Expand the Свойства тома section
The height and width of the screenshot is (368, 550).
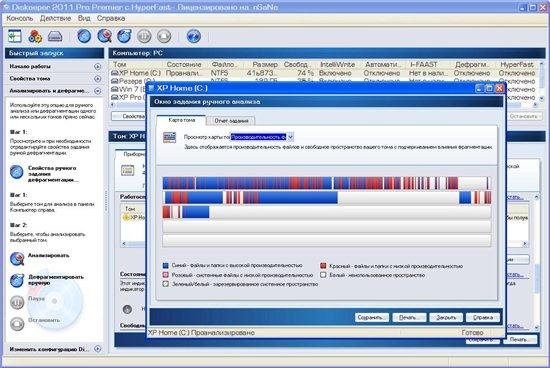pos(98,79)
